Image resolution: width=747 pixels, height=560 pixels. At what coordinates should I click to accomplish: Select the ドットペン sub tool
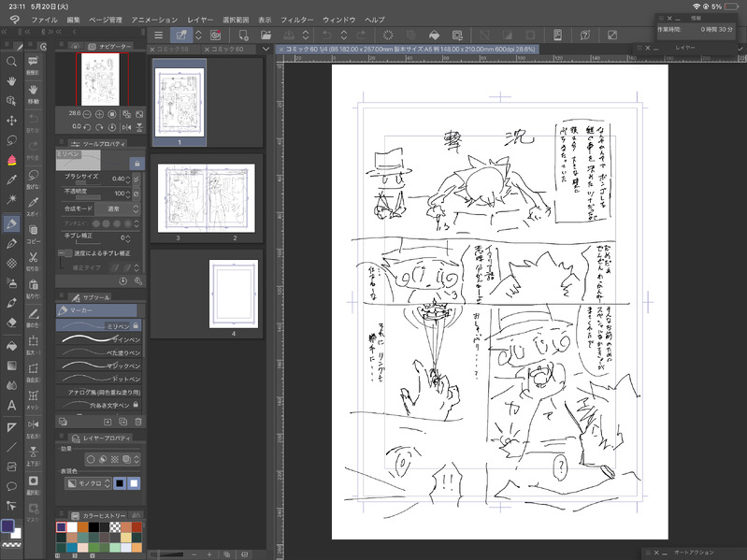pyautogui.click(x=99, y=379)
